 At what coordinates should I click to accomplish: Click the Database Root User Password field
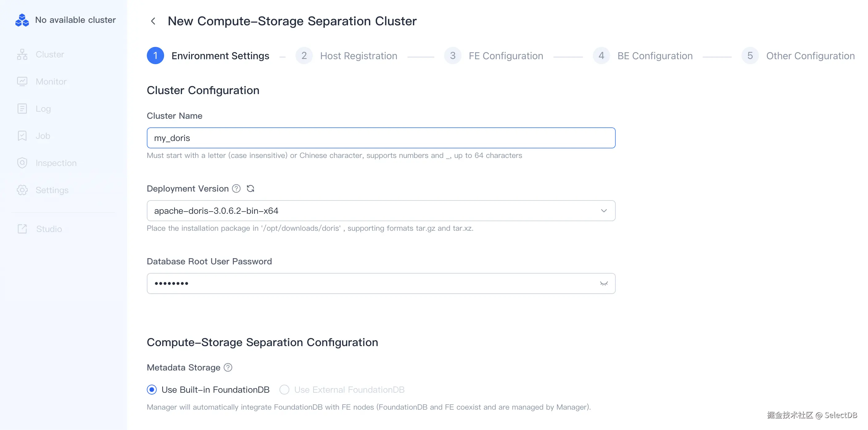click(x=371, y=284)
